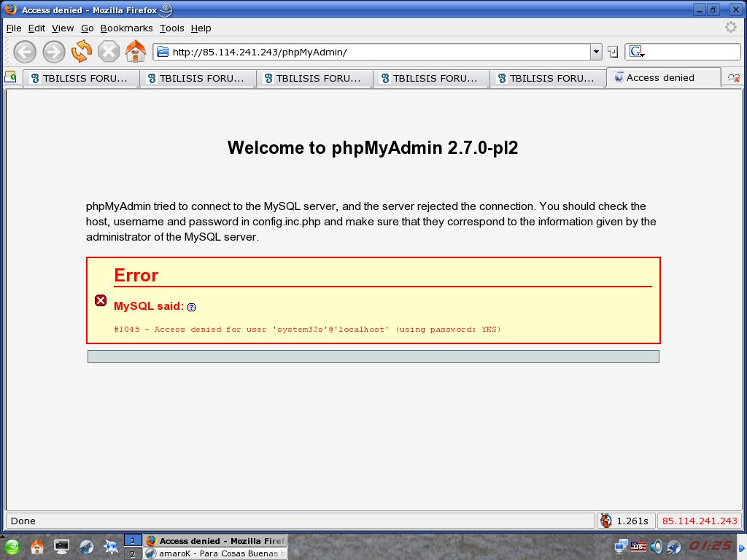Open the Firefox window menu icon in title bar
This screenshot has height=560, width=747.
tap(10, 9)
